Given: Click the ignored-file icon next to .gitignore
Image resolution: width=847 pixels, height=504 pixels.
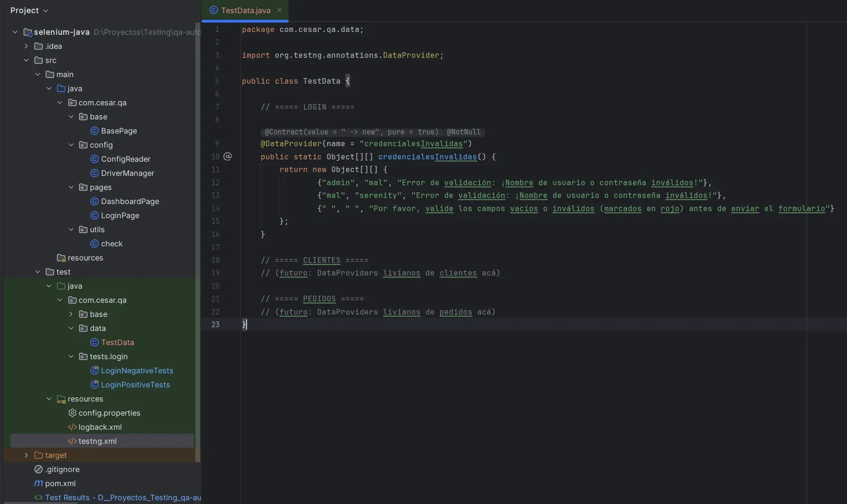Looking at the screenshot, I should (x=39, y=470).
